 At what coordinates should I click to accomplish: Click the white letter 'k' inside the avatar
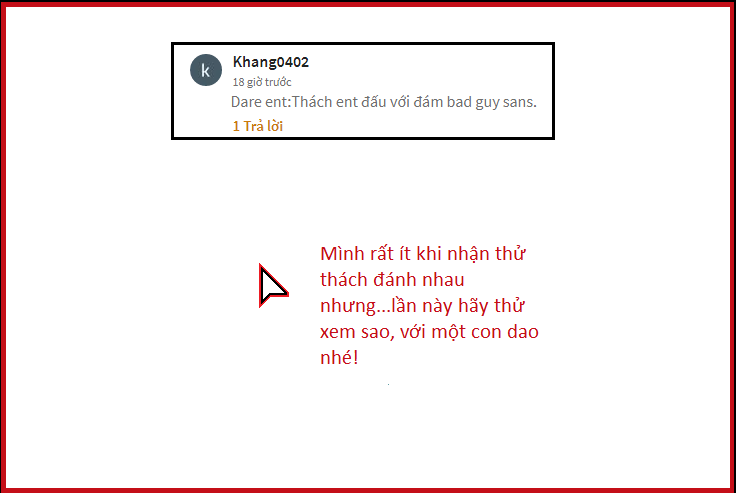click(x=205, y=70)
